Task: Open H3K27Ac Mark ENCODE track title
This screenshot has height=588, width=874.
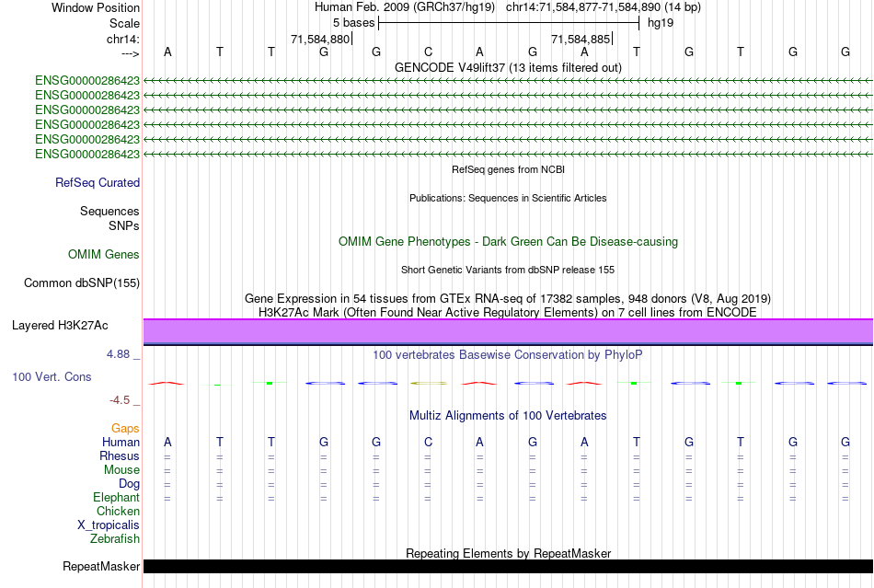Action: coord(508,312)
